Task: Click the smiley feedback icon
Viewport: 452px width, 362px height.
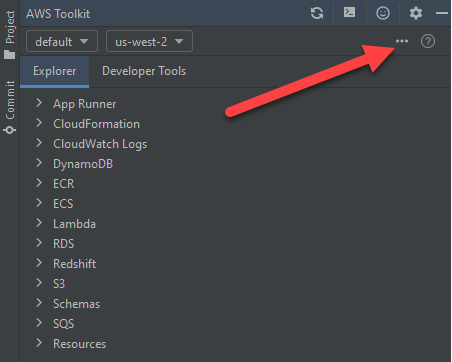Action: coord(383,13)
